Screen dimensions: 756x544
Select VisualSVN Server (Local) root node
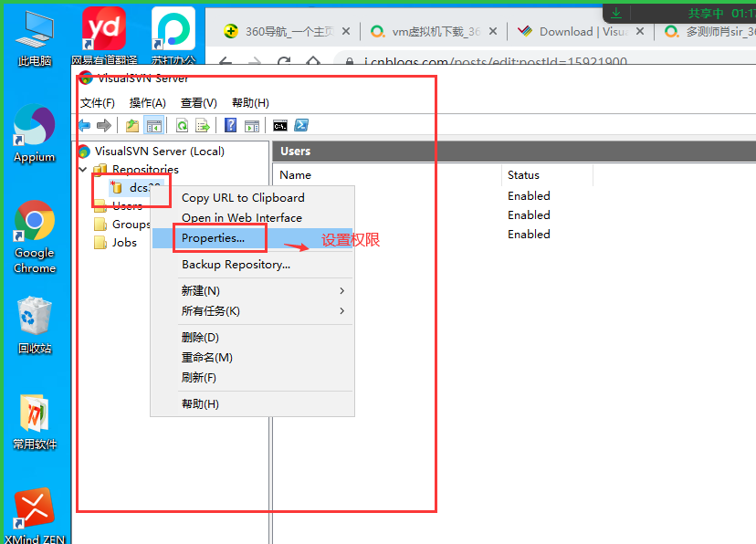coord(159,152)
